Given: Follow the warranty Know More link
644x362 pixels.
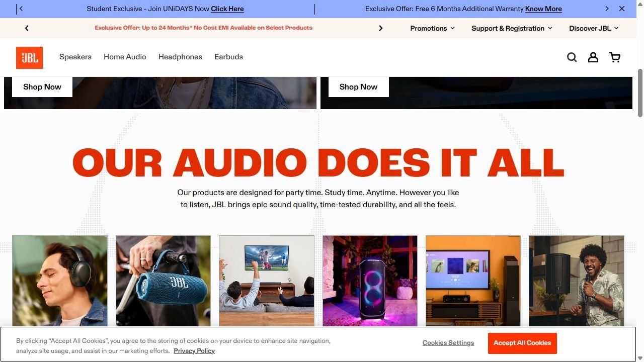Looking at the screenshot, I should (543, 9).
